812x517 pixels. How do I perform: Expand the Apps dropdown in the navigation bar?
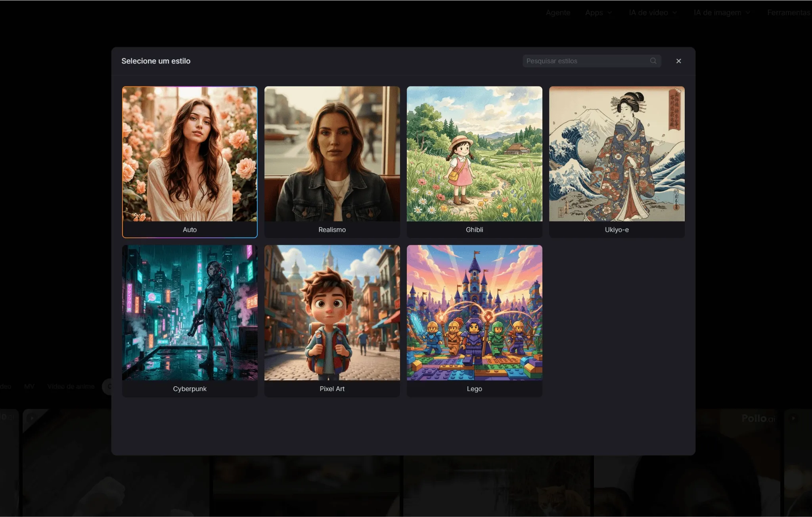599,13
